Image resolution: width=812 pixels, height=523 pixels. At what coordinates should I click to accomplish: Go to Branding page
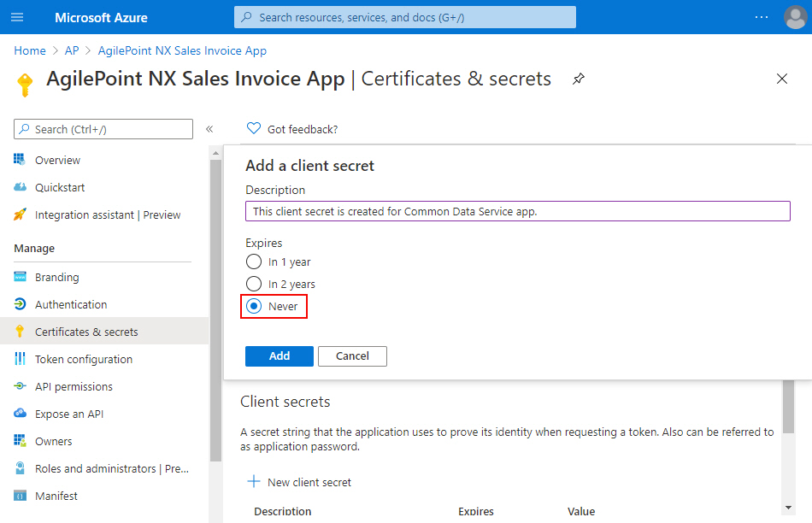[57, 277]
